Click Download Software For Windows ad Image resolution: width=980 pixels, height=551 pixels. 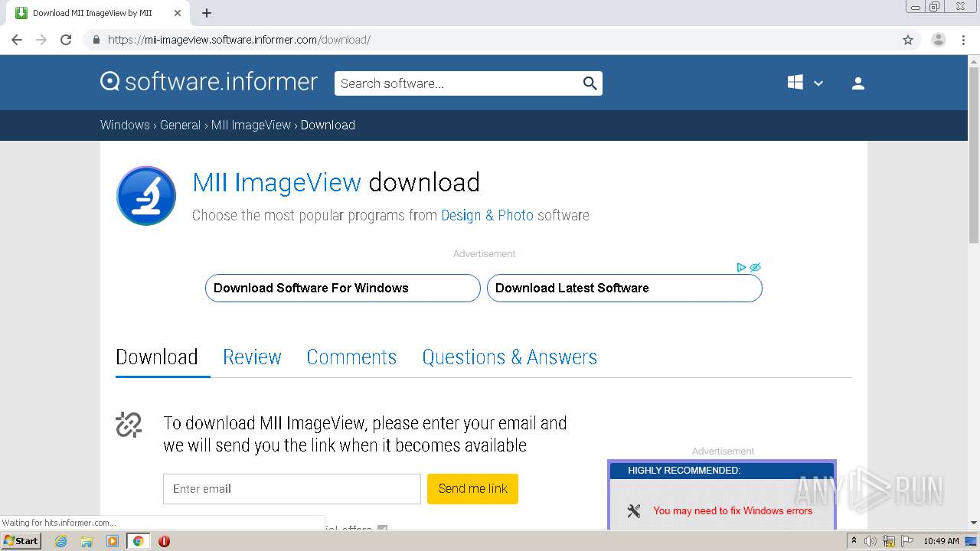coord(342,288)
